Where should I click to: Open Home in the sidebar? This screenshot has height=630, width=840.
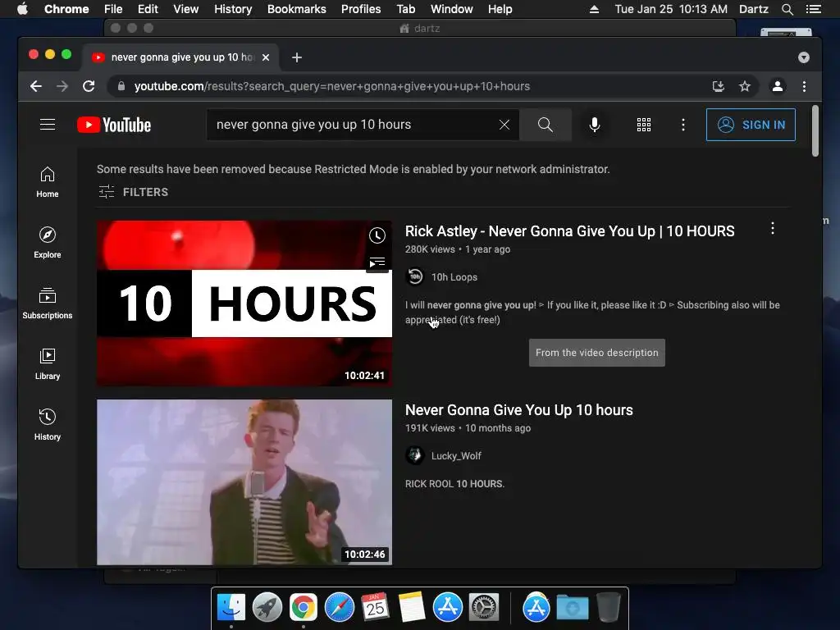pyautogui.click(x=48, y=182)
